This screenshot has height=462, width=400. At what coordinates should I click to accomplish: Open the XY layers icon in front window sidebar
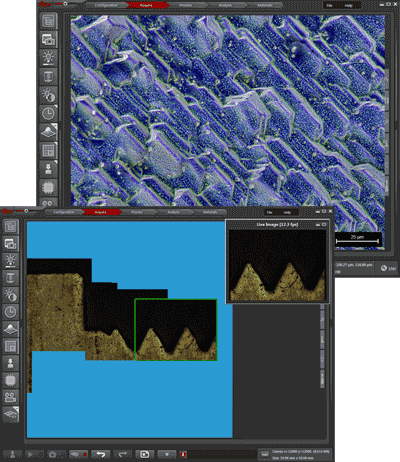tap(11, 414)
